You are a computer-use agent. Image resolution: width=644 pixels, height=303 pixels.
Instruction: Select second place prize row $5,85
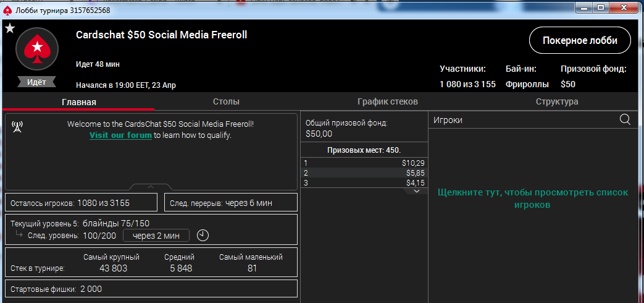pos(364,173)
